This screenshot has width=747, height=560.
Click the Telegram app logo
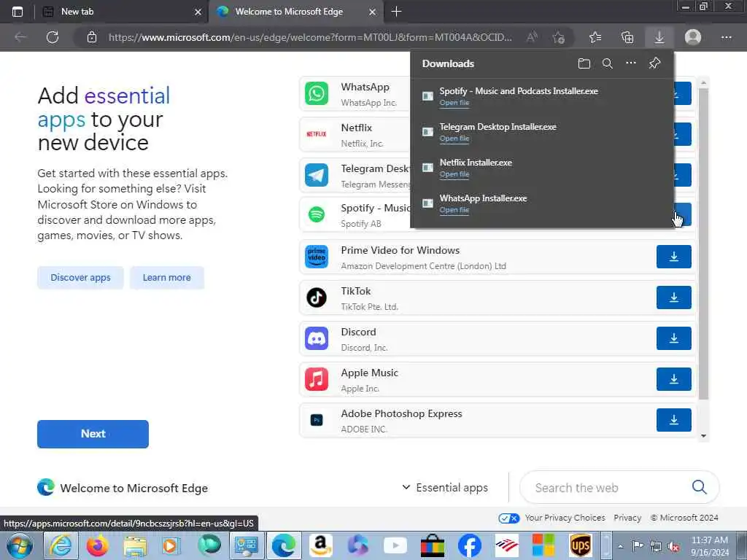[x=317, y=175]
